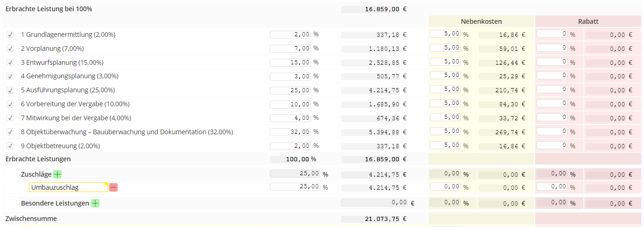644x227 pixels.
Task: Focus the Nebenkosten percent field for Grundlagenermittlung
Action: click(x=445, y=34)
